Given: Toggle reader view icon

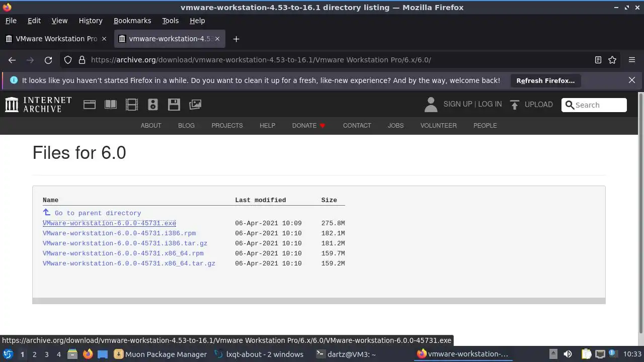Looking at the screenshot, I should (598, 60).
